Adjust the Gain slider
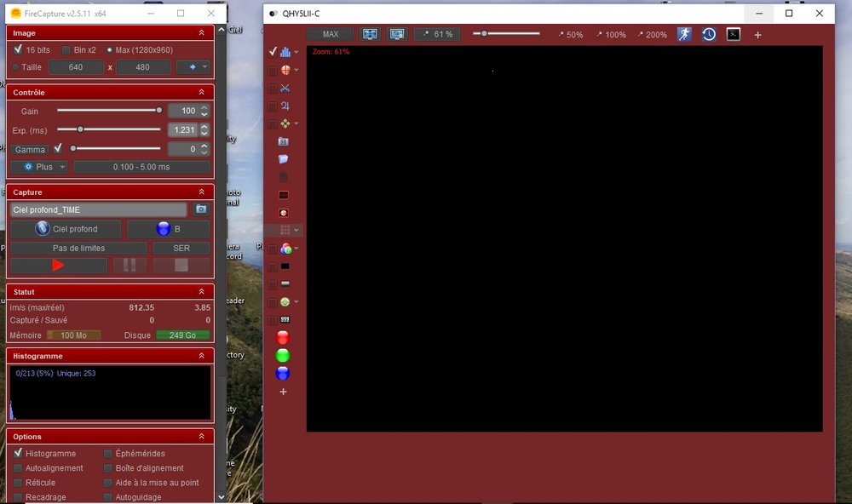 tap(109, 111)
